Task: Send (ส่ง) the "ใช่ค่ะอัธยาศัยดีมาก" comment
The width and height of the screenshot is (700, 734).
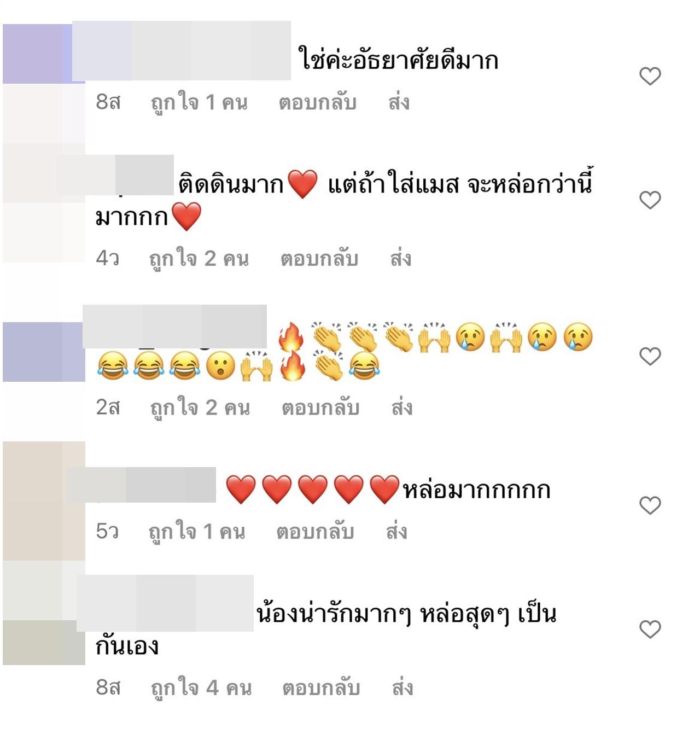Action: (399, 102)
